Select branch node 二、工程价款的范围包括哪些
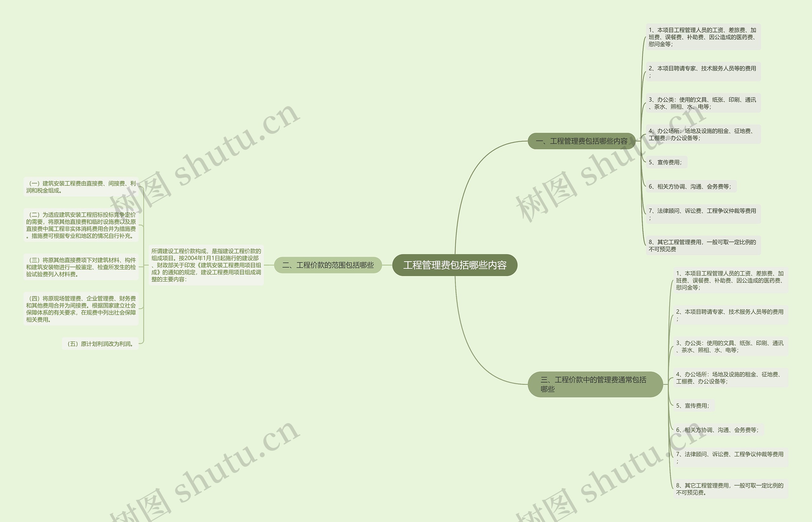Viewport: 812px width, 522px height. 328,265
